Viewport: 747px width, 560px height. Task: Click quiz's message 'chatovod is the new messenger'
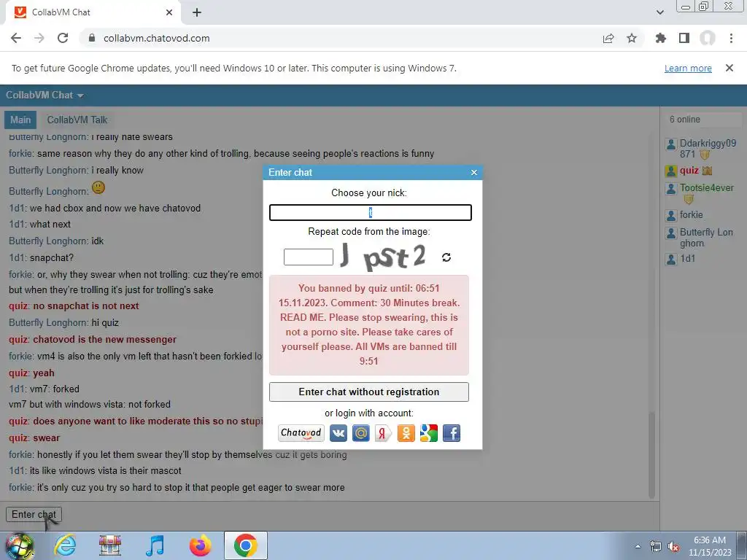coord(104,340)
